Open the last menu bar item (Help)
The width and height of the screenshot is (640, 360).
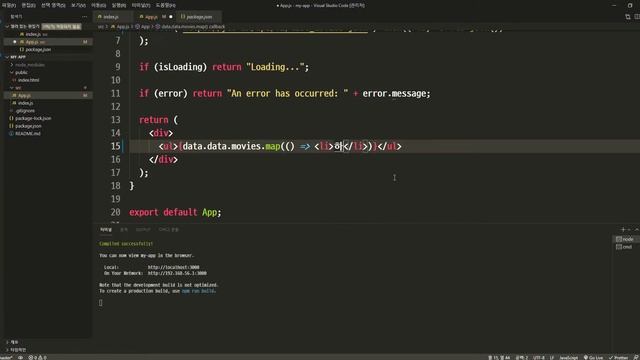pos(165,5)
